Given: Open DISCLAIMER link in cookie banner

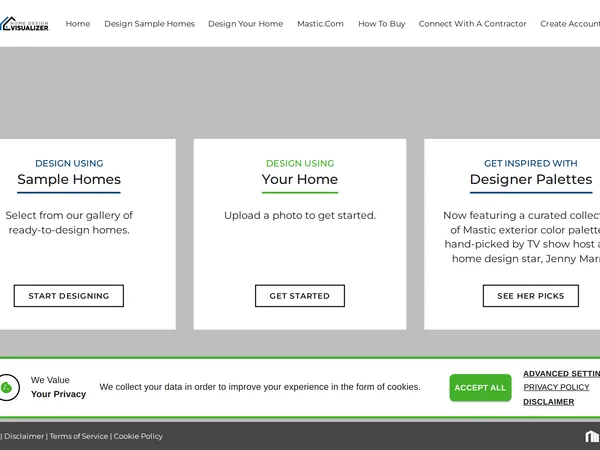Looking at the screenshot, I should point(549,402).
